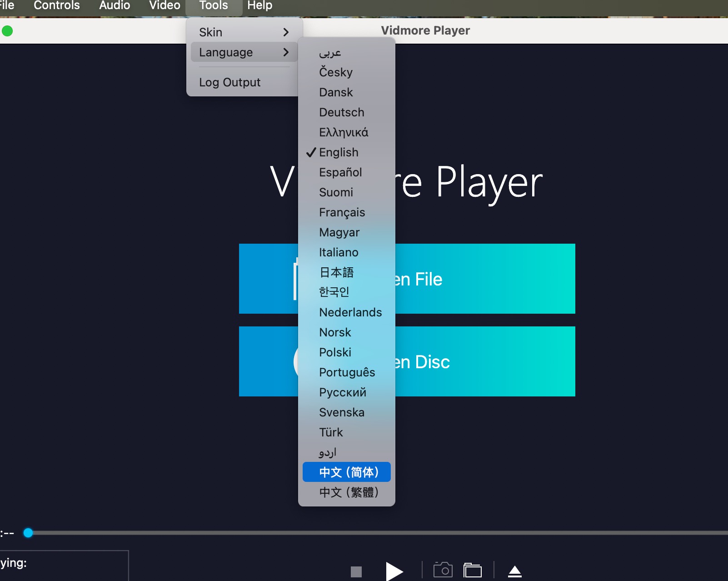Open the Audio menu

pyautogui.click(x=115, y=6)
